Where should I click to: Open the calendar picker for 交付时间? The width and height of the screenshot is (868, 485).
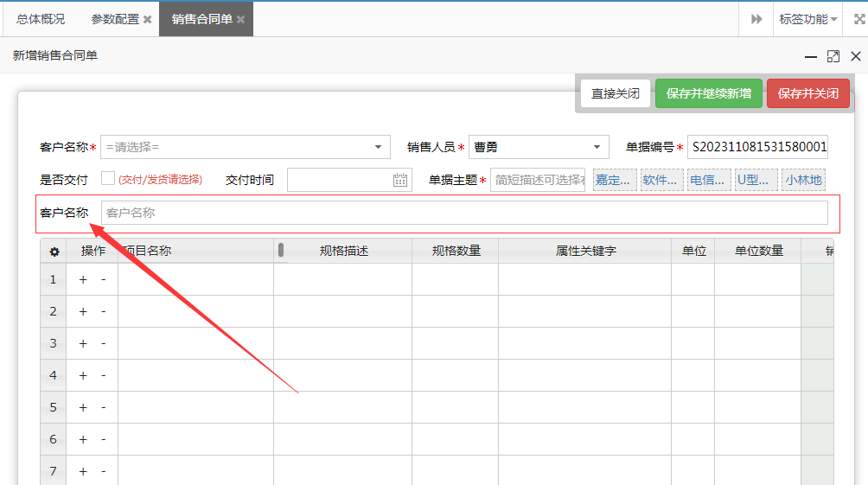coord(399,180)
